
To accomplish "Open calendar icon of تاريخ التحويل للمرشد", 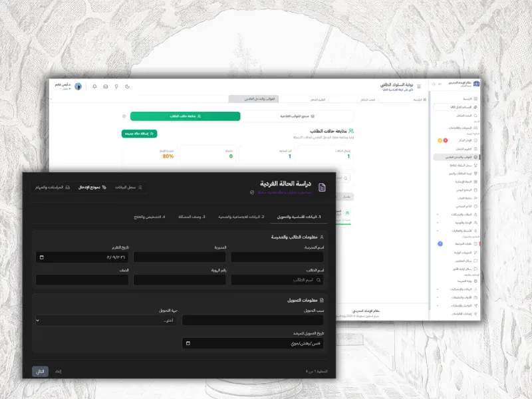I will (x=188, y=343).
